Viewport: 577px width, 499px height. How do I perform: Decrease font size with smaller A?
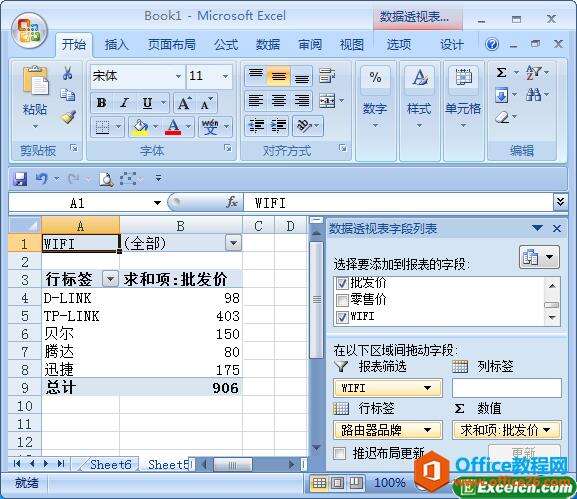point(206,103)
